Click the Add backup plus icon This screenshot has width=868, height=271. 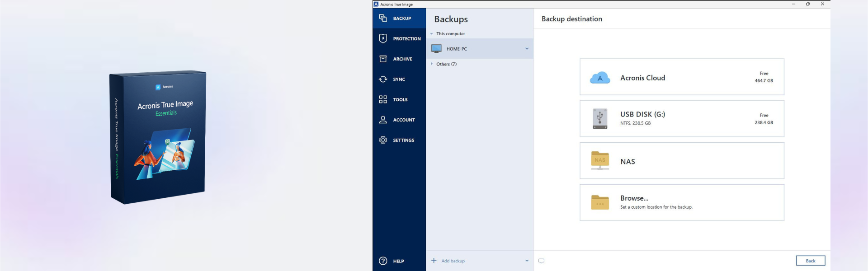coord(434,261)
